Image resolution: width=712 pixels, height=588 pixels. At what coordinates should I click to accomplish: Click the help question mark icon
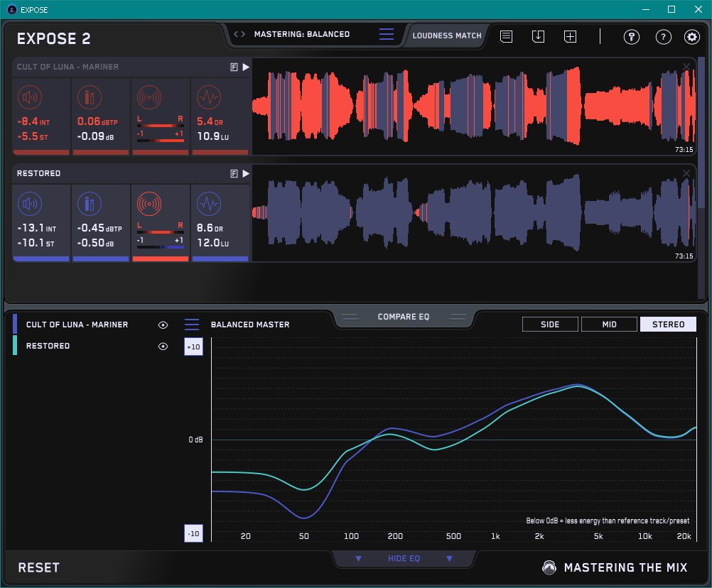tap(663, 37)
